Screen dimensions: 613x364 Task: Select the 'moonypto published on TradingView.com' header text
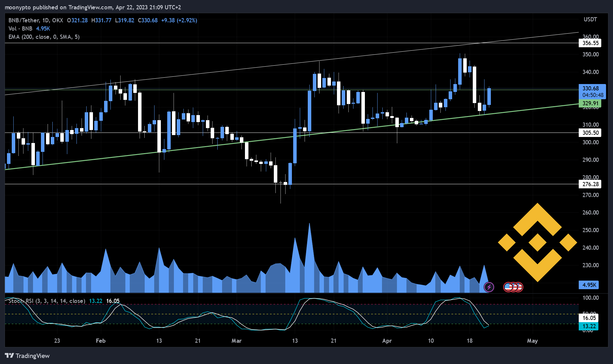(59, 7)
